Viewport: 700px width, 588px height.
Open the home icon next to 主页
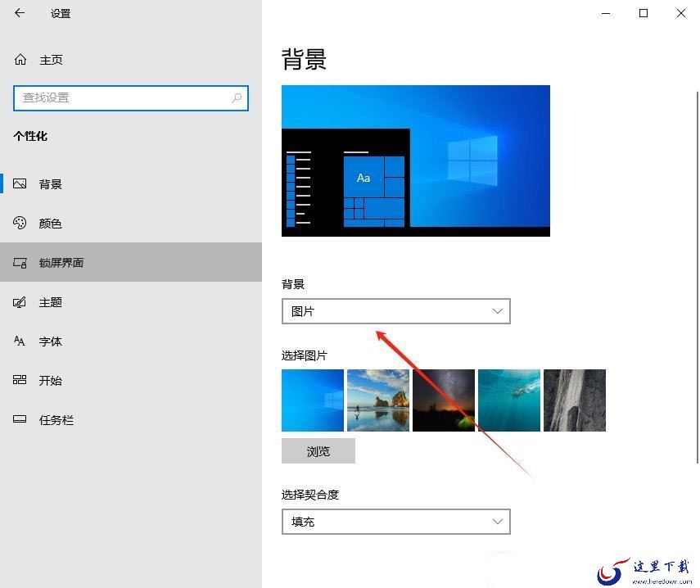20,60
